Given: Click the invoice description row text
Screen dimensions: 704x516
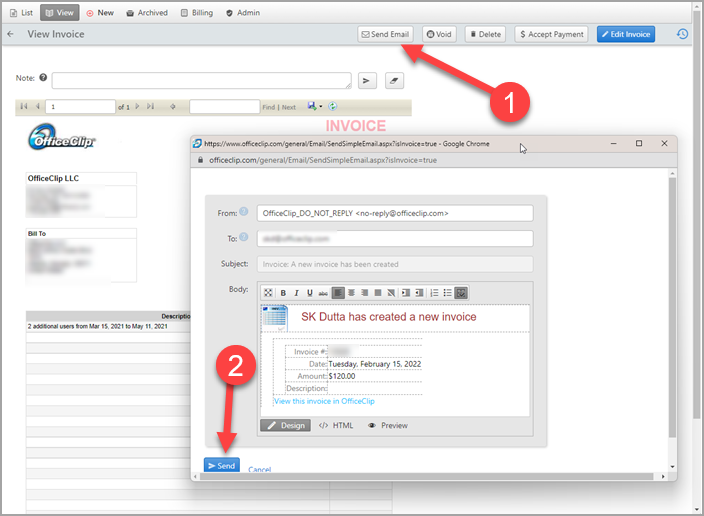Looking at the screenshot, I should click(x=97, y=326).
